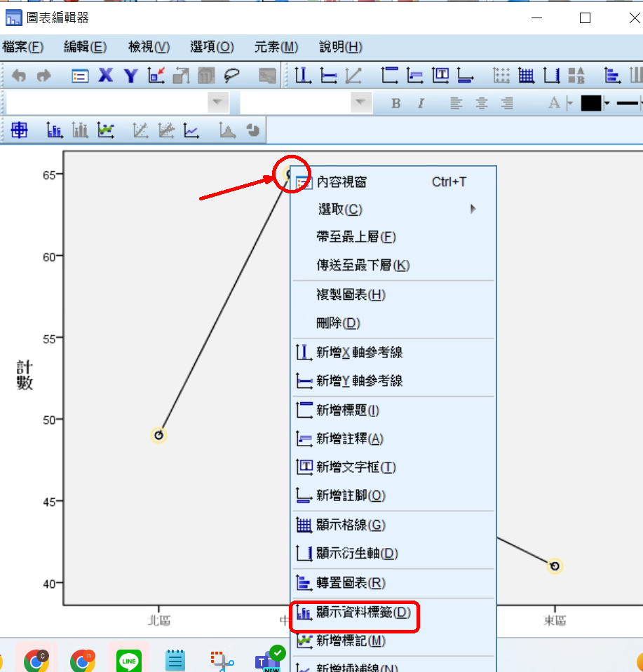643x672 pixels.
Task: Click the transpose chart toolbar icon
Action: (x=612, y=76)
